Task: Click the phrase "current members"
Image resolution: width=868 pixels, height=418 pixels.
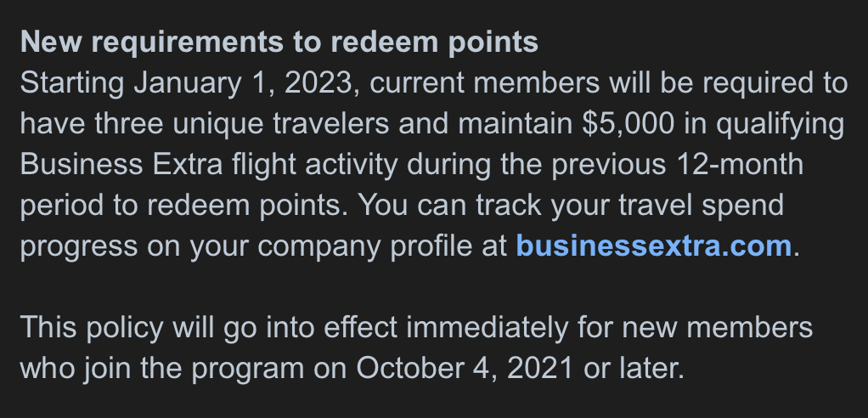Action: click(484, 83)
